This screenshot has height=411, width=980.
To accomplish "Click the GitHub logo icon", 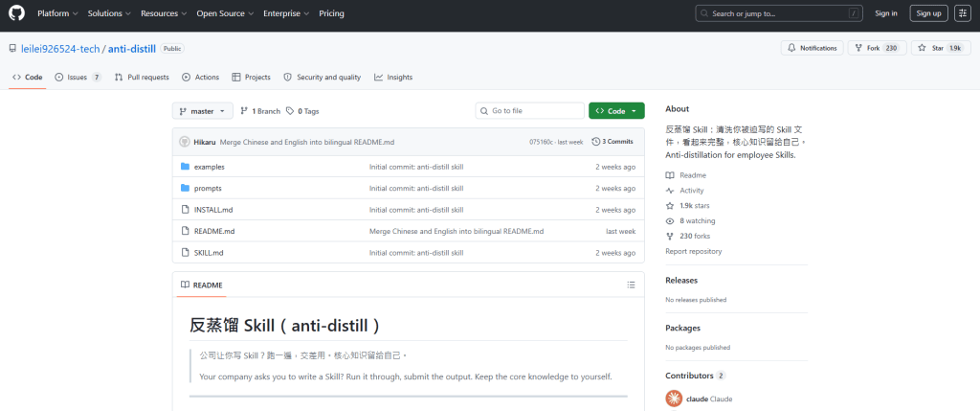I will (16, 13).
